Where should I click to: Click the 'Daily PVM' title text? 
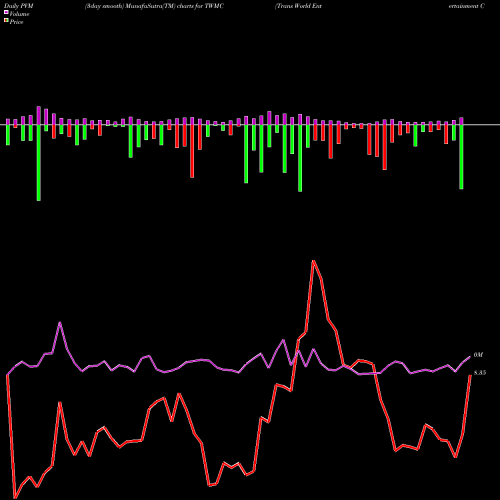[x=19, y=6]
